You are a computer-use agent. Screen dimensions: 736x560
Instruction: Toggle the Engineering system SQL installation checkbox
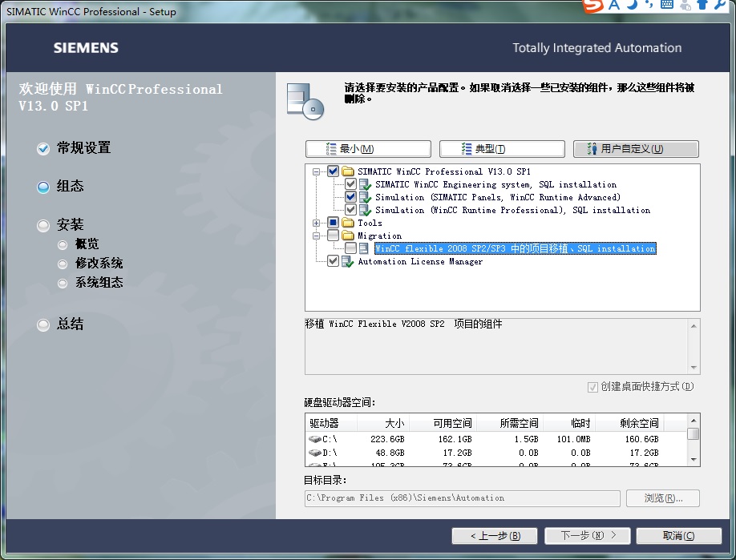point(350,183)
